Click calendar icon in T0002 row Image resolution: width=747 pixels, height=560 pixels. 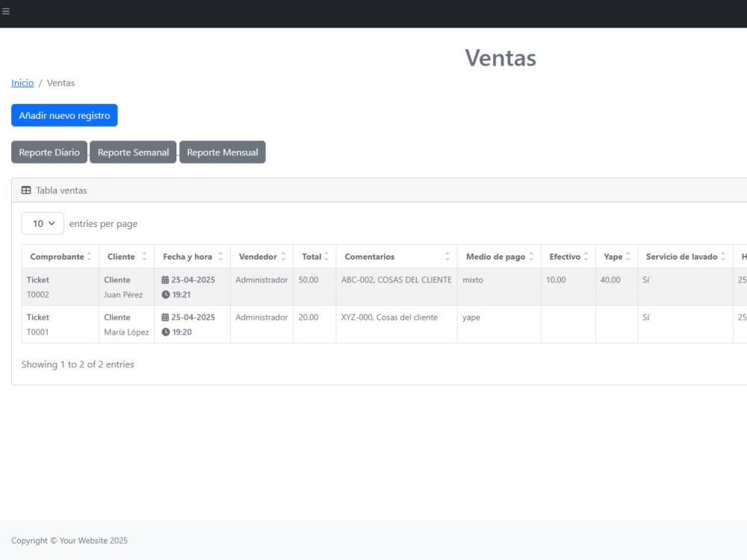pos(165,280)
